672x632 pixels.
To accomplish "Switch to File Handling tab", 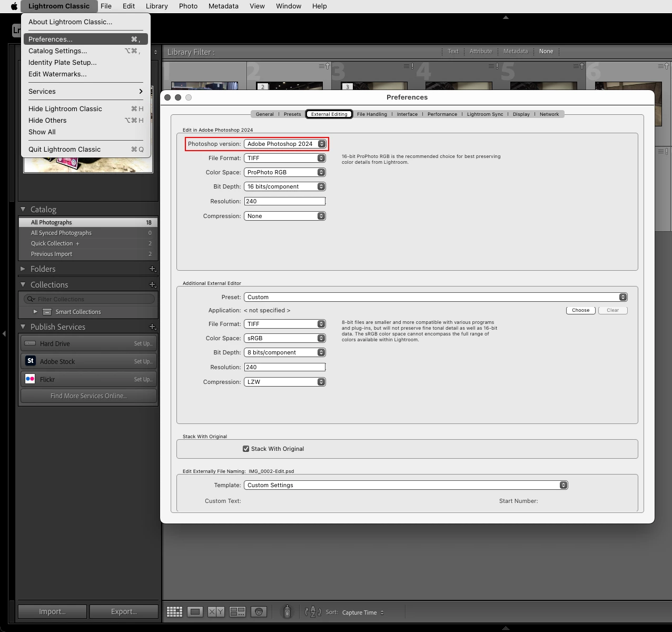I will [x=372, y=114].
